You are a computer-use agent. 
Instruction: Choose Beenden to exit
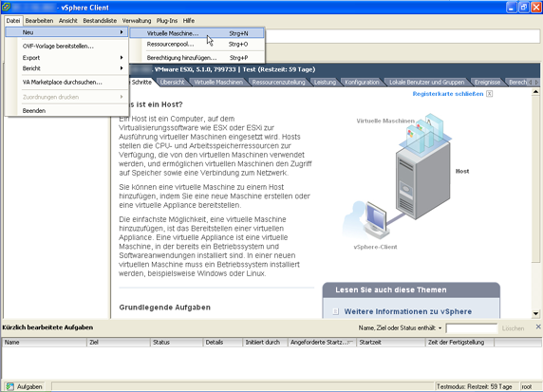pyautogui.click(x=66, y=110)
